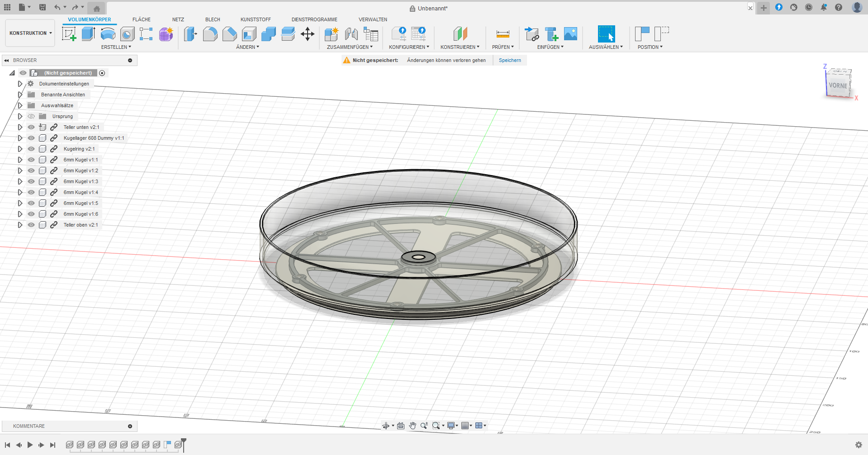
Task: Select the Move/Copy cross-arrows tool
Action: (x=308, y=34)
